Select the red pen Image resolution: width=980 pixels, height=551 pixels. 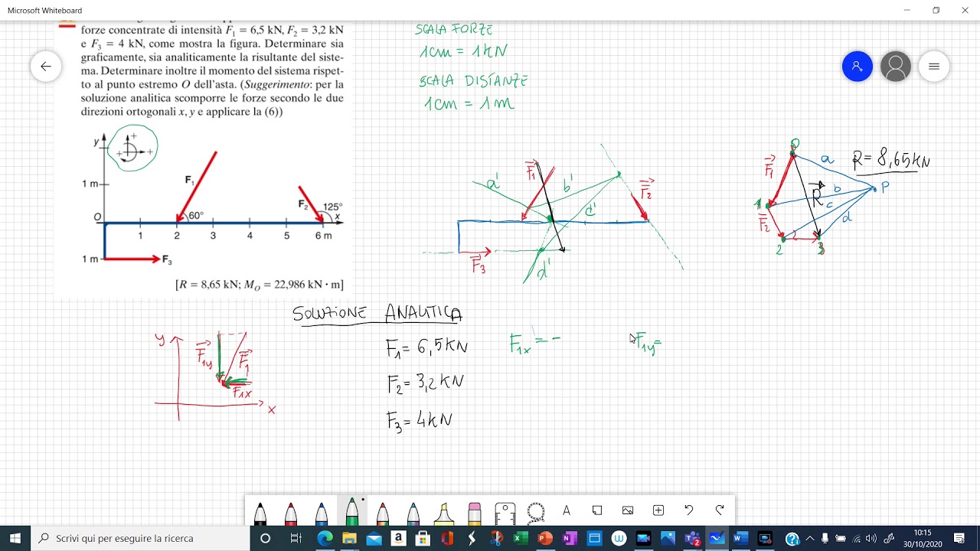[x=291, y=512]
